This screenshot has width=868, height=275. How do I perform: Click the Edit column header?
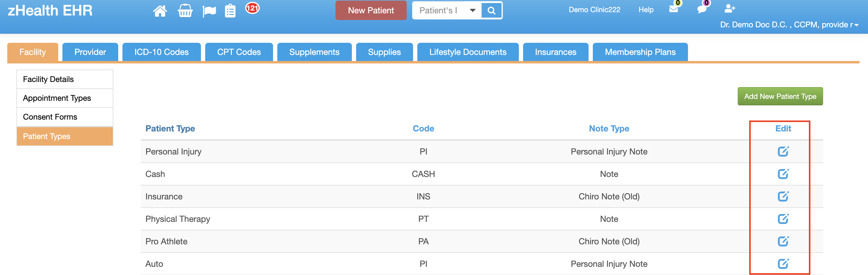(783, 129)
